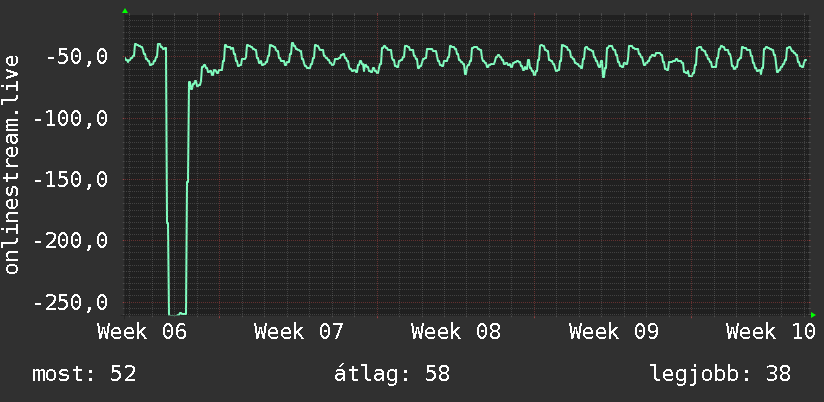
Task: Click the graph line's right end point
Action: pyautogui.click(x=806, y=59)
